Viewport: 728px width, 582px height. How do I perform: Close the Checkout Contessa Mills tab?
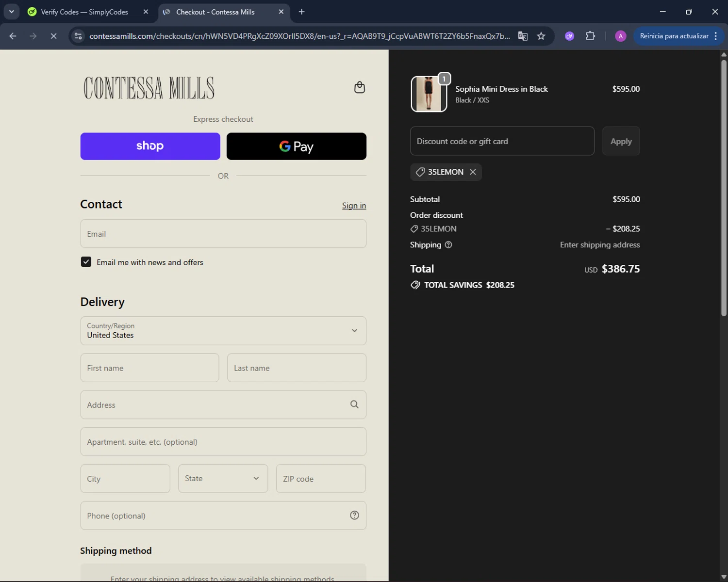(x=281, y=12)
